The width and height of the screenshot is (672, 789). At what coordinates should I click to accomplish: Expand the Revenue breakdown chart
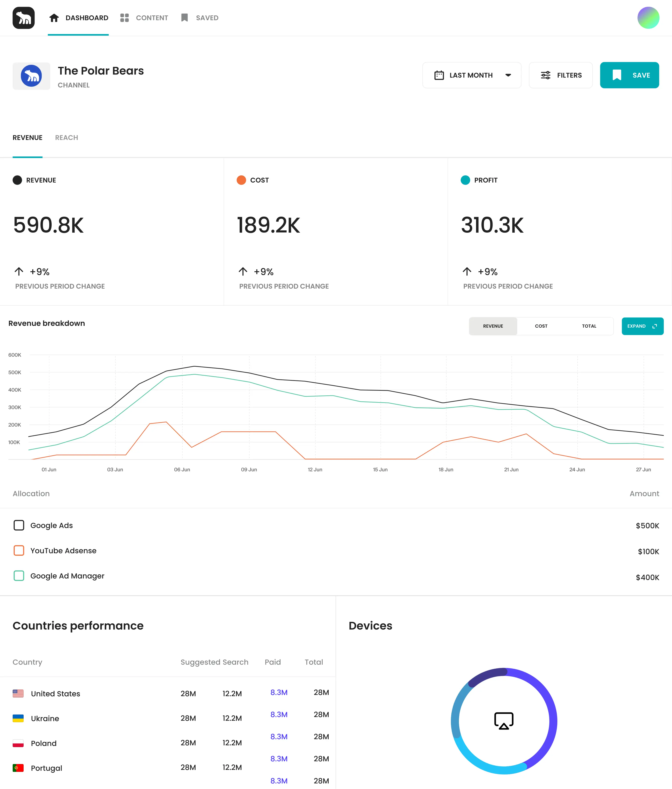(x=642, y=326)
